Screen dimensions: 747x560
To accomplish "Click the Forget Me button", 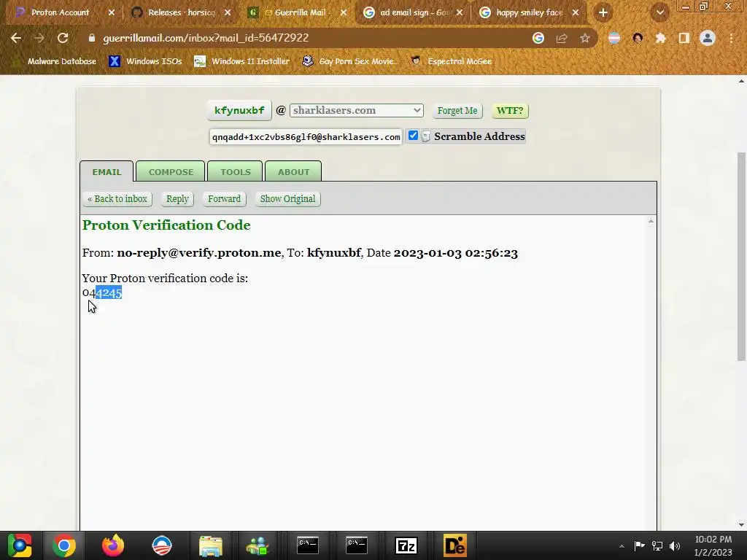I will (x=457, y=111).
